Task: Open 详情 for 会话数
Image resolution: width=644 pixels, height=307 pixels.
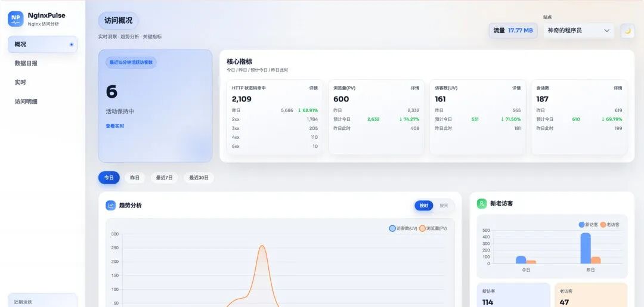Action: click(618, 88)
